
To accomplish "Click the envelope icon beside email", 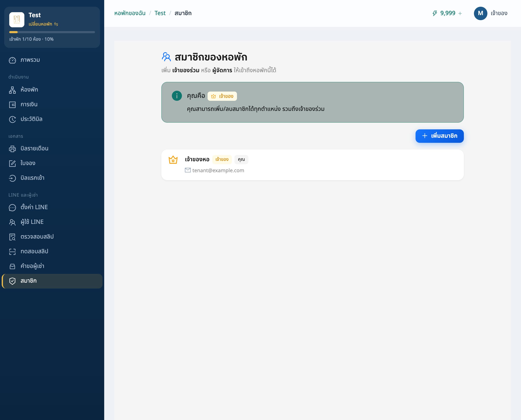I will point(188,170).
